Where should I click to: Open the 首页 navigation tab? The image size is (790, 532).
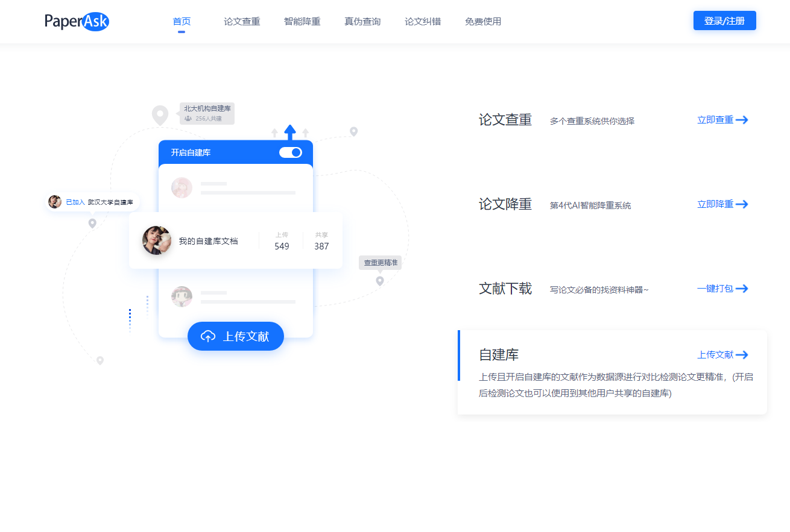182,22
